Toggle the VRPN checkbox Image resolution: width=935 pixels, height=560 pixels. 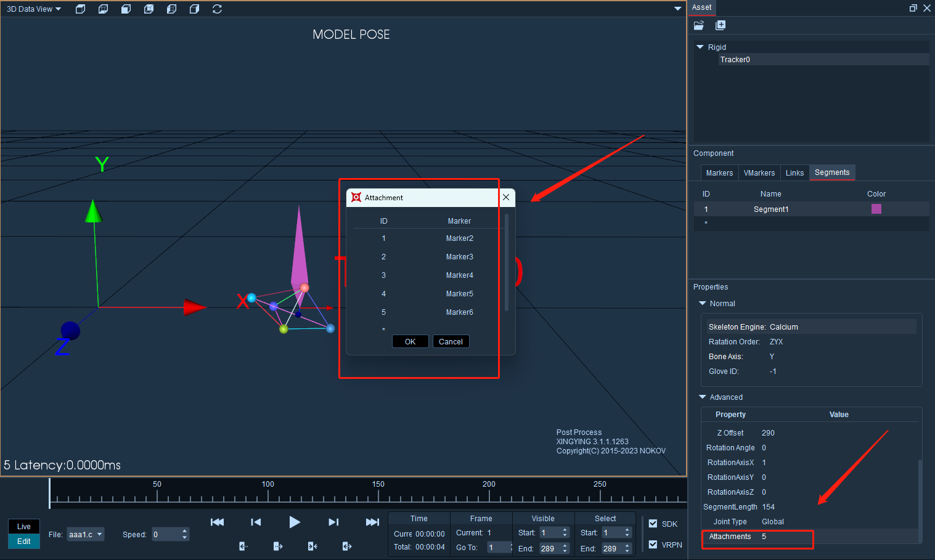[x=653, y=545]
